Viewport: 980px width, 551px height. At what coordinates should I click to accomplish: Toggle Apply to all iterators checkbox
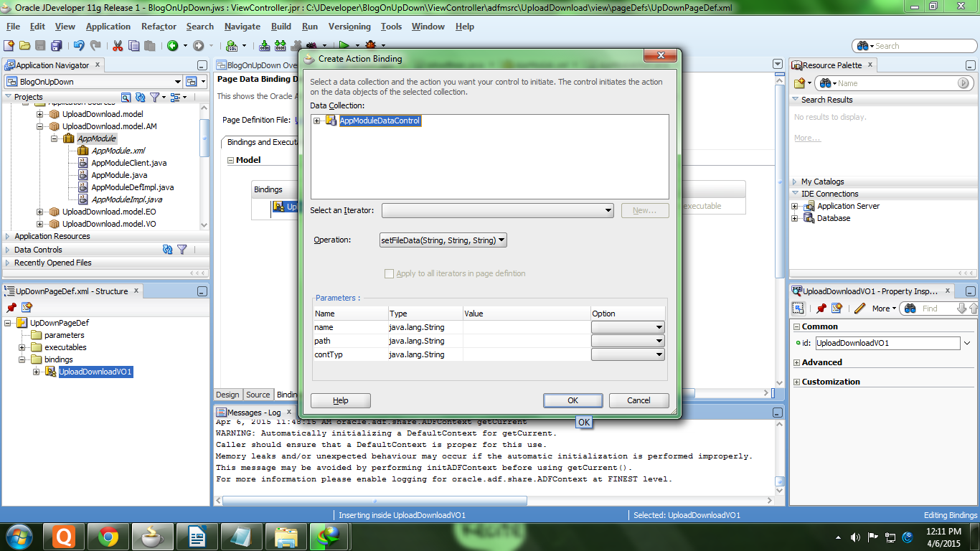(x=390, y=273)
